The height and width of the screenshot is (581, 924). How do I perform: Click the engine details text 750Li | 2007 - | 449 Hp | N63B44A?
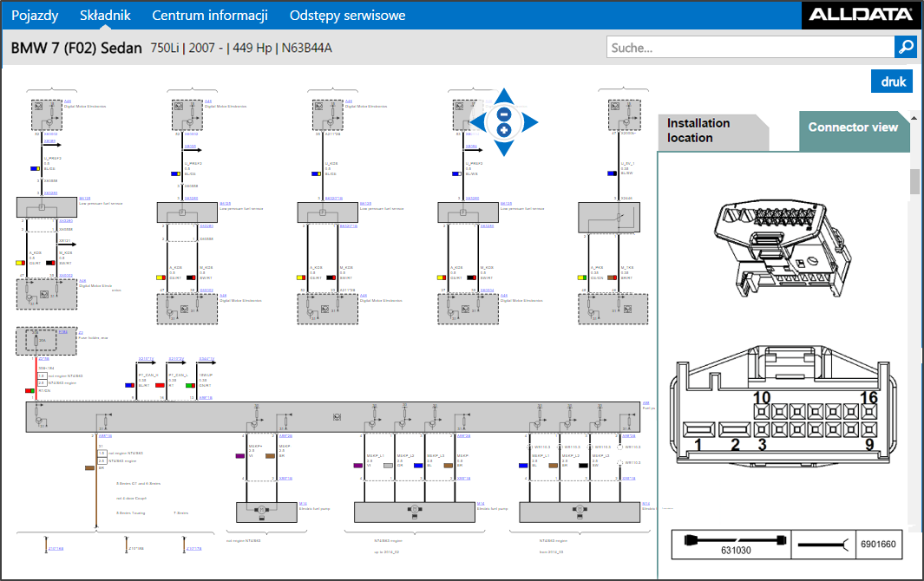(x=241, y=48)
